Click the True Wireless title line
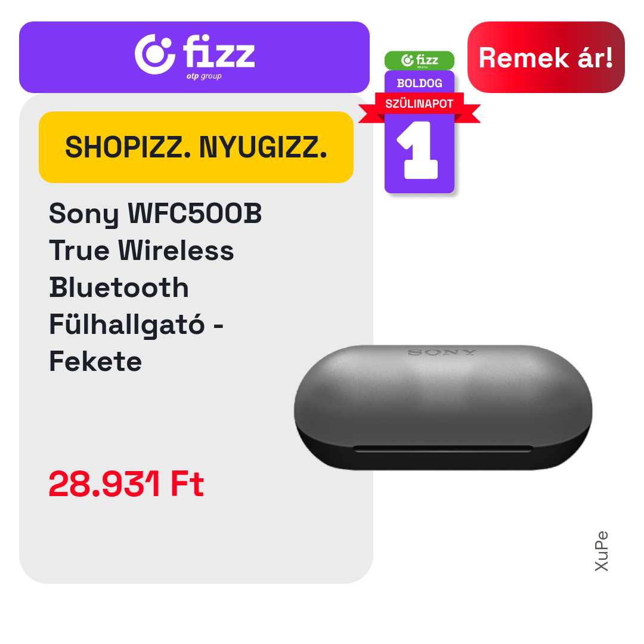 (x=141, y=250)
